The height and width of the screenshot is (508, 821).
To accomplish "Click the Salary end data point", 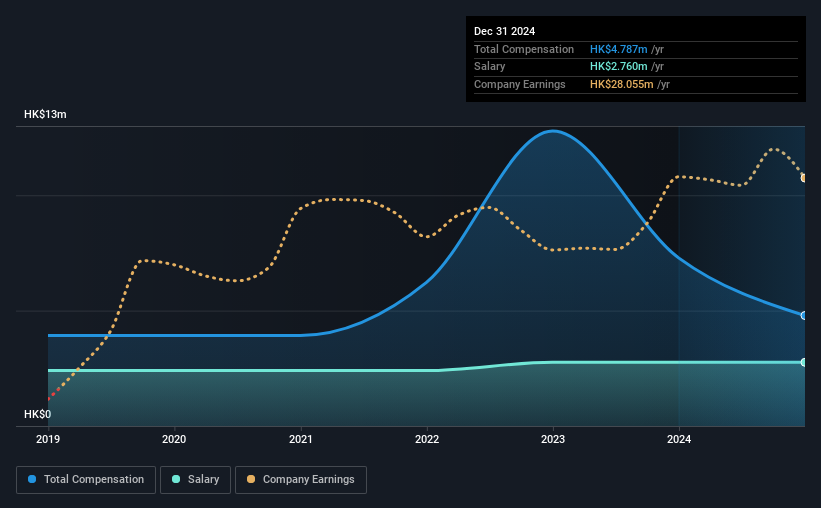I will [x=804, y=362].
